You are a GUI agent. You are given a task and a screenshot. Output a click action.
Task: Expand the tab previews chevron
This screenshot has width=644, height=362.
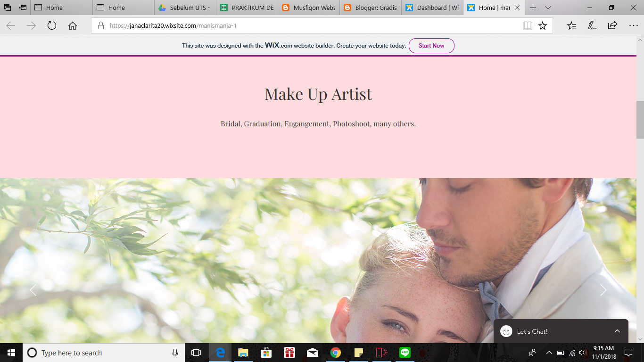coord(548,8)
